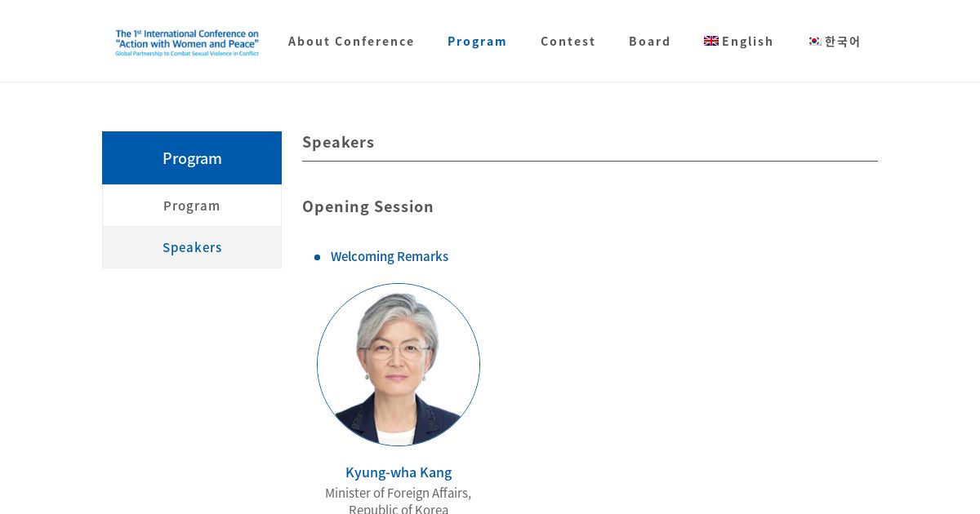This screenshot has height=514, width=980.
Task: Click the Opening Session heading
Action: click(x=367, y=206)
